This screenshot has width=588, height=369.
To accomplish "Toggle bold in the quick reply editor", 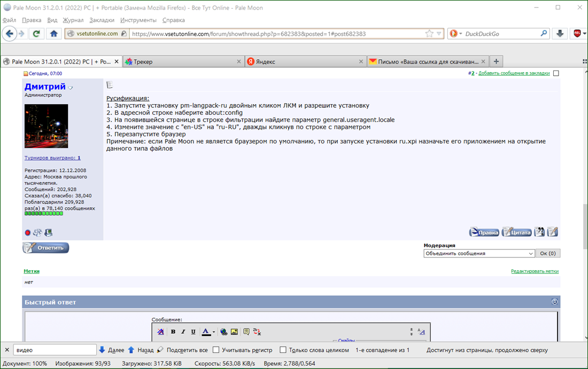I will (173, 332).
